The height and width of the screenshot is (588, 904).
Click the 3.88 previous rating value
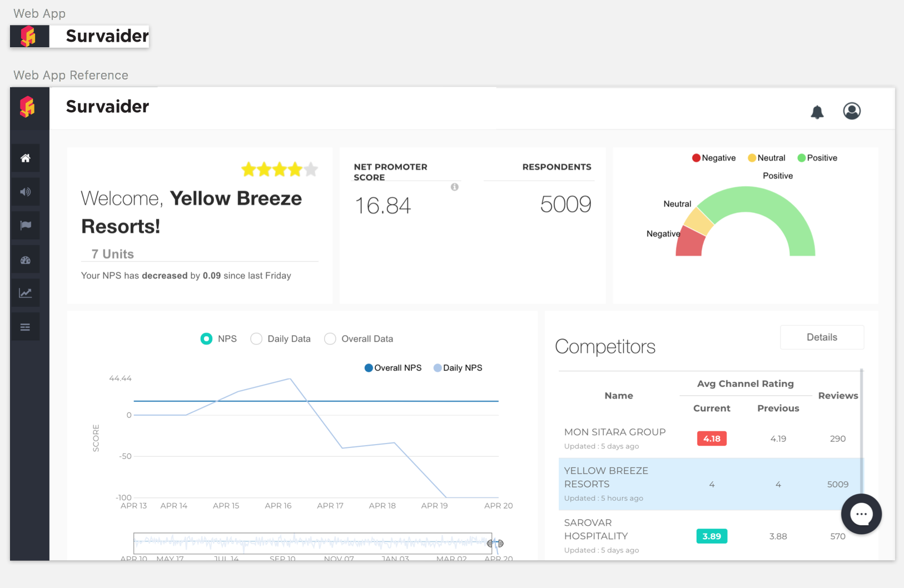(x=778, y=536)
